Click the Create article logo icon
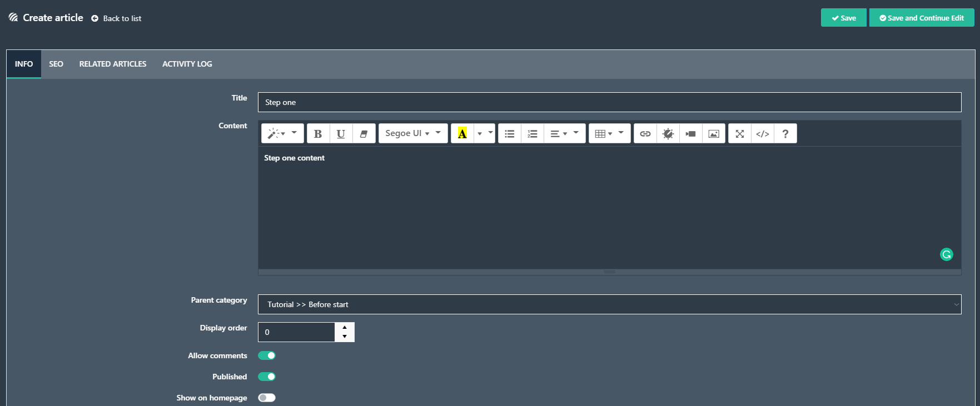The image size is (980, 406). pyautogui.click(x=13, y=18)
